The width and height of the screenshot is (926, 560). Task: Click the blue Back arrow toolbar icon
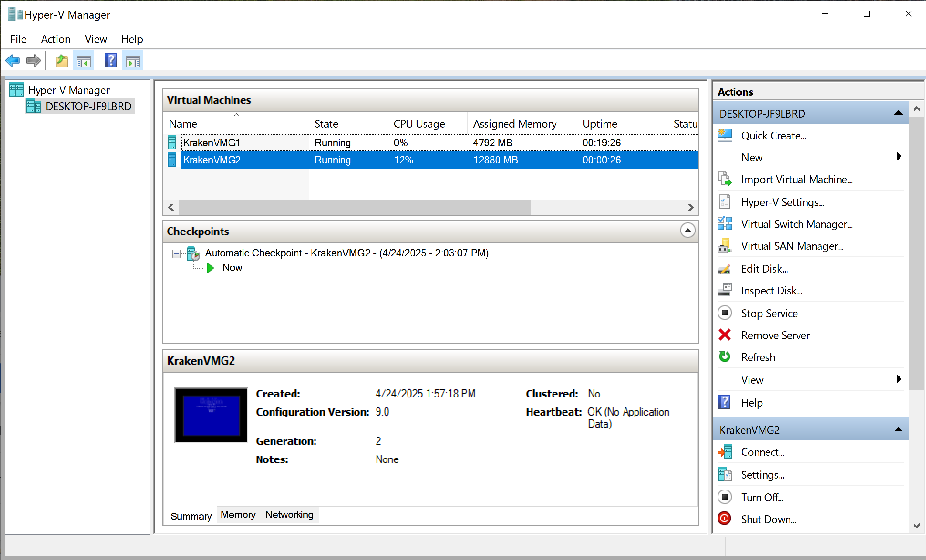point(13,60)
